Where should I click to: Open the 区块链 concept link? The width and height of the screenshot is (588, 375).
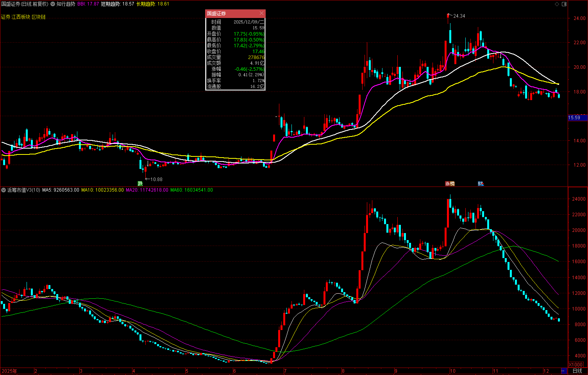(38, 17)
